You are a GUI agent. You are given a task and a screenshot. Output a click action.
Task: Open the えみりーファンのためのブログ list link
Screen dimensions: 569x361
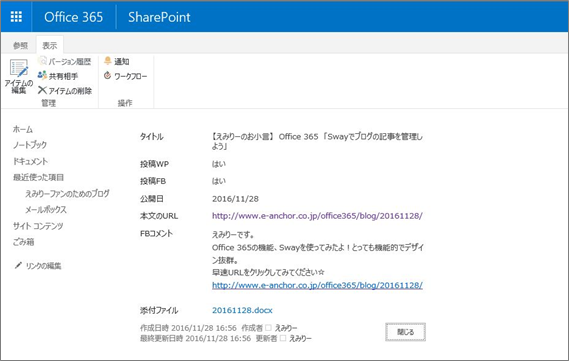67,193
